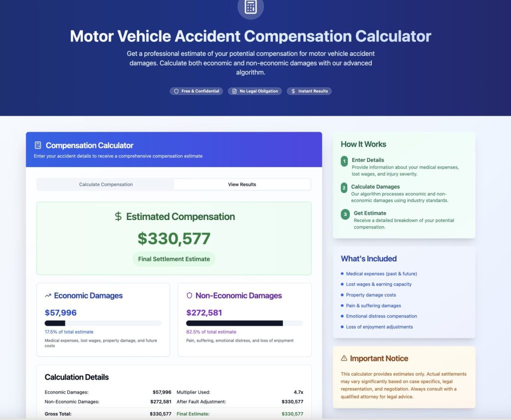The width and height of the screenshot is (511, 420).
Task: Click the $57,996 economic damages amount
Action: (60, 313)
